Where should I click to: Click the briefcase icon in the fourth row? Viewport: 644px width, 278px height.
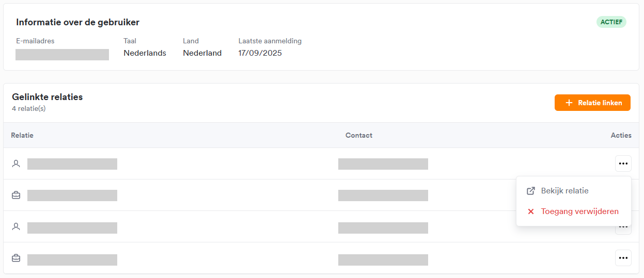(16, 258)
